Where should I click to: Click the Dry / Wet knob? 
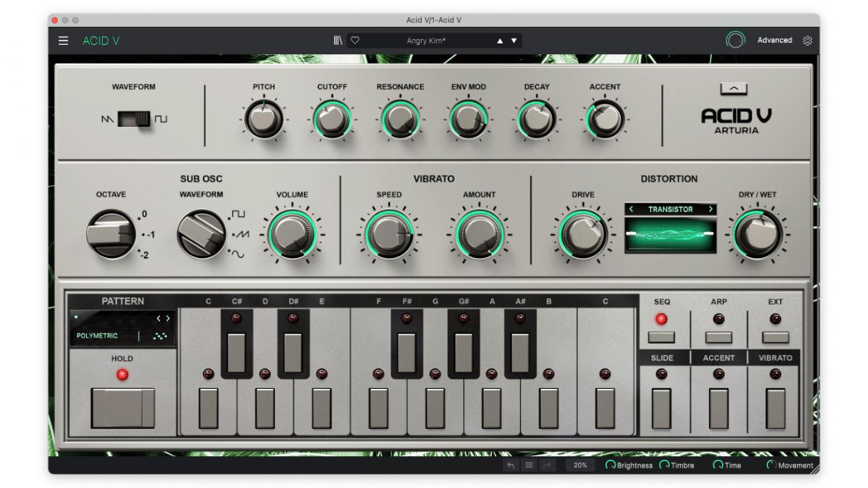pyautogui.click(x=757, y=235)
